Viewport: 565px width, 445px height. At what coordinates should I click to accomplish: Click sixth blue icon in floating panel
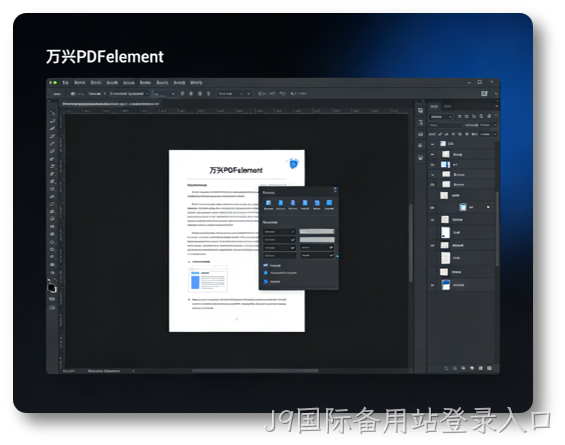tap(329, 203)
